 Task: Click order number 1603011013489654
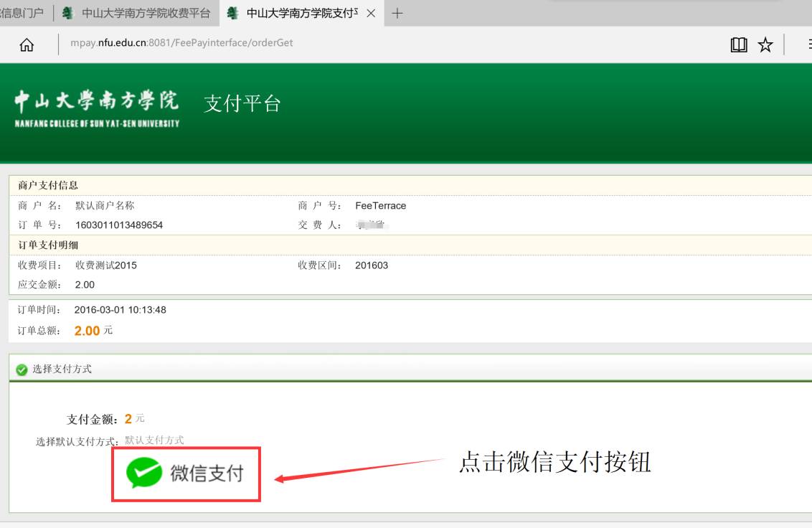click(119, 225)
